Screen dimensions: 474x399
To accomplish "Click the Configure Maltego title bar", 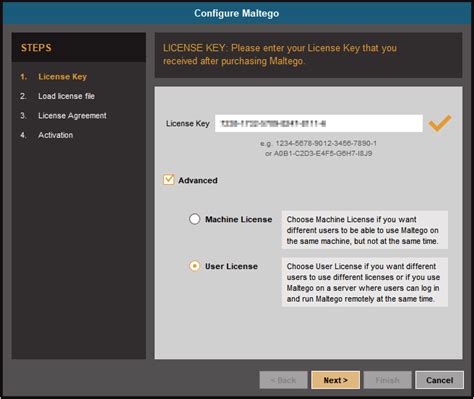I will coord(237,13).
